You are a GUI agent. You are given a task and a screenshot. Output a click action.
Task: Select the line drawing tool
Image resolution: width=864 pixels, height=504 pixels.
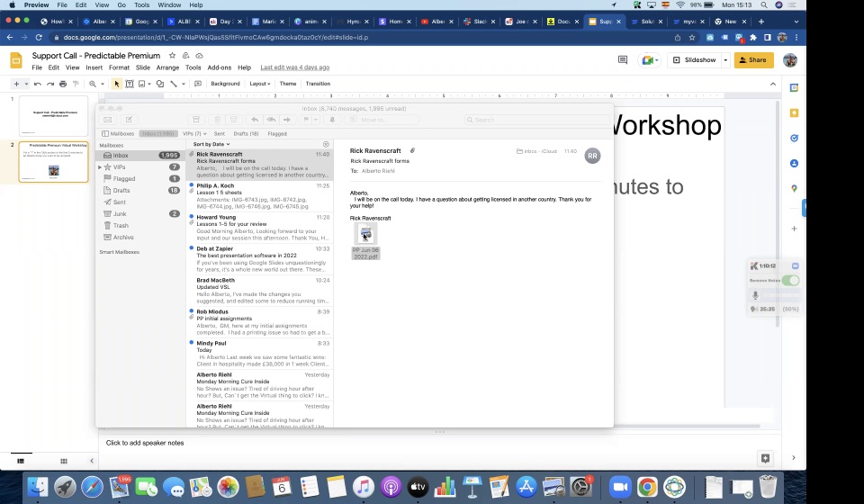[x=174, y=84]
